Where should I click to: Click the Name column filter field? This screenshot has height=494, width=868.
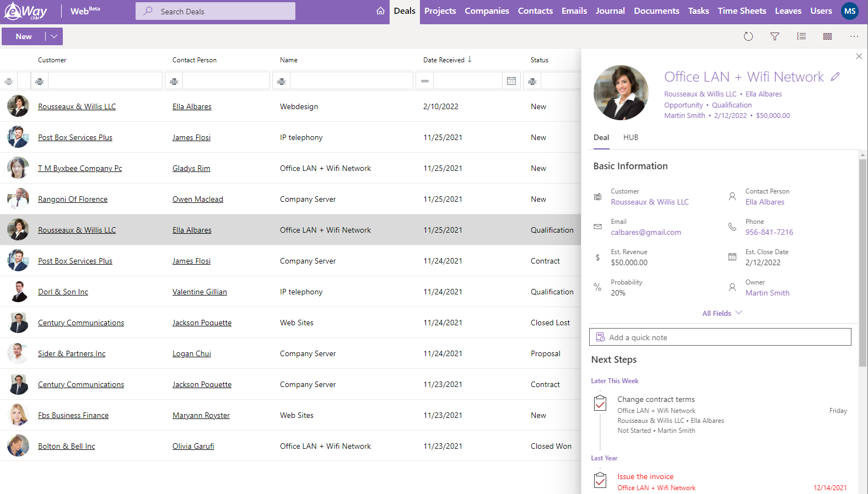[x=352, y=81]
